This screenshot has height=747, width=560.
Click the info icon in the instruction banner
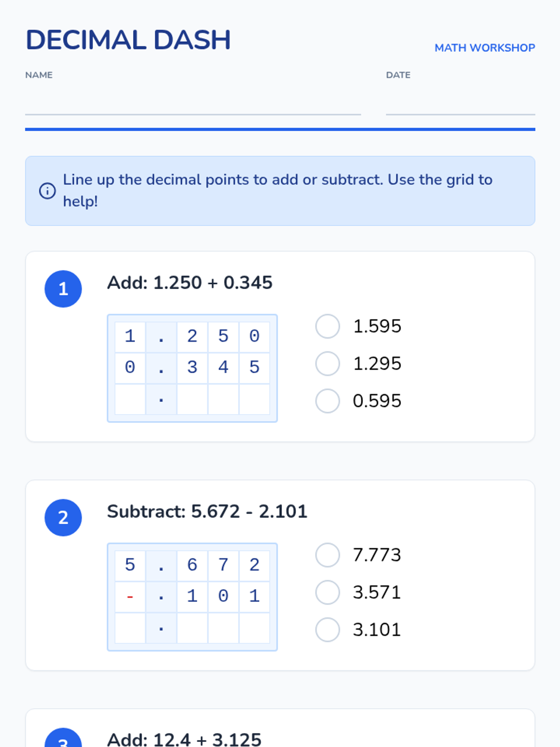(47, 191)
